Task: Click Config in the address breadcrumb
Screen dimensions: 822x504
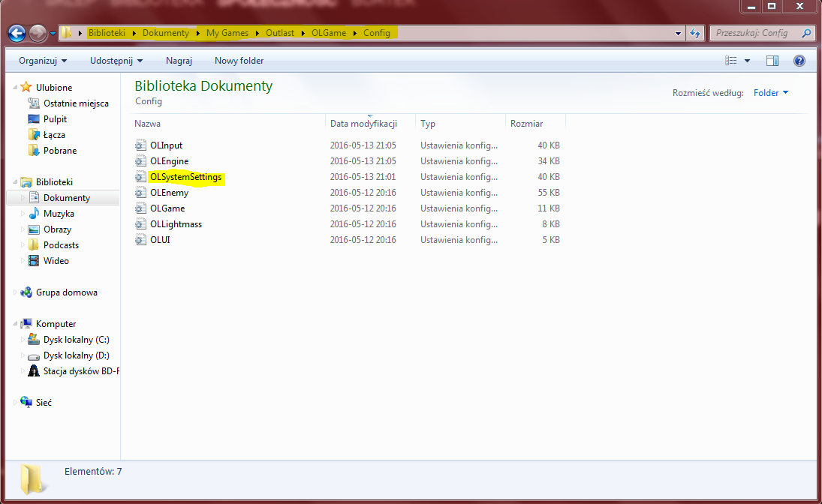Action: pos(376,33)
